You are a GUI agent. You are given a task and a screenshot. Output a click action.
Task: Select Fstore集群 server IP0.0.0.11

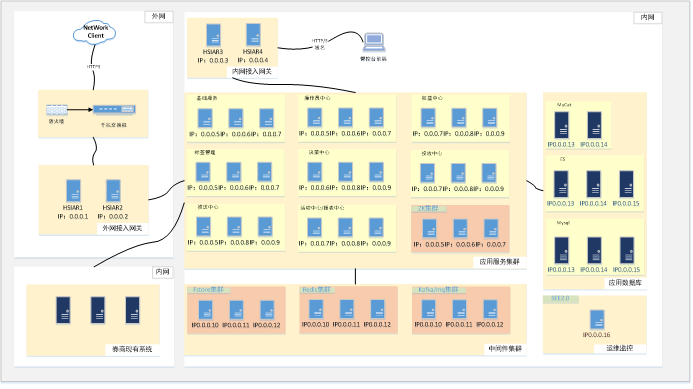(x=236, y=309)
